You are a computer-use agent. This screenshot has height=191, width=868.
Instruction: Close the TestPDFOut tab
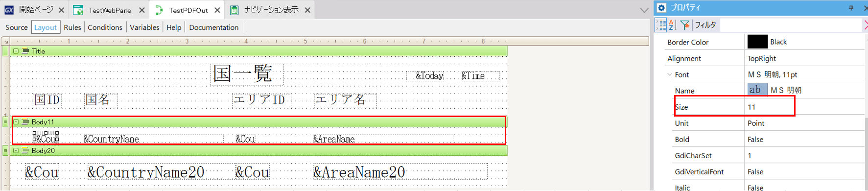(217, 10)
